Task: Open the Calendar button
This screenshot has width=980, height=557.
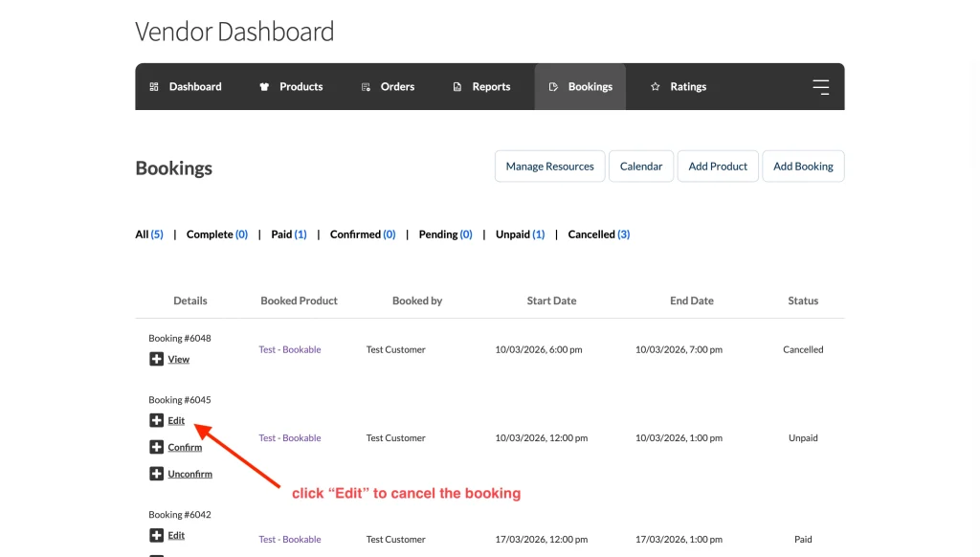Action: click(x=641, y=167)
